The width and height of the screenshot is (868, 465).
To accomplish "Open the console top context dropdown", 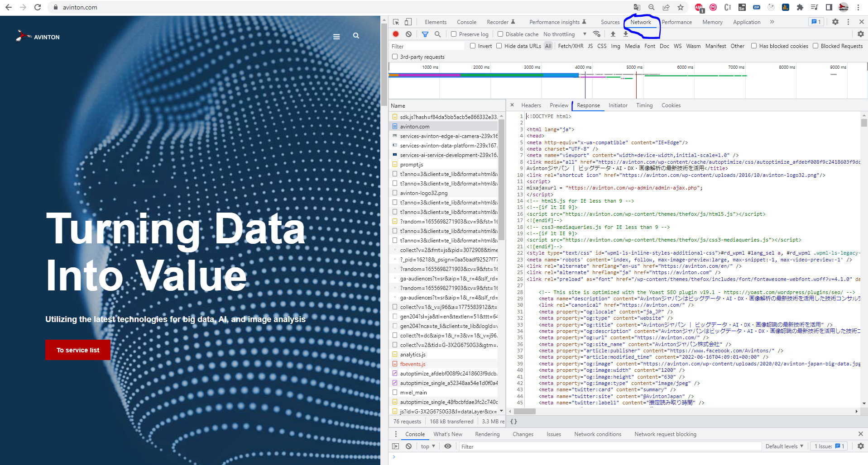I will (427, 446).
